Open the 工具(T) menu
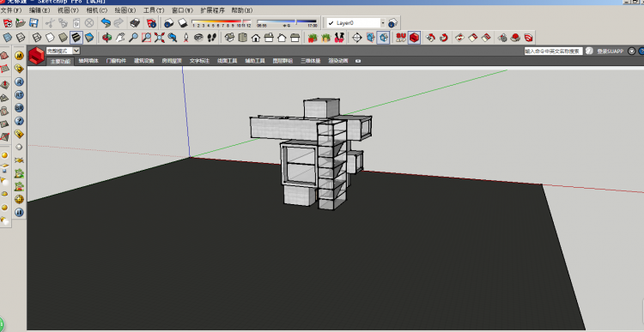The width and height of the screenshot is (644, 332). [154, 10]
